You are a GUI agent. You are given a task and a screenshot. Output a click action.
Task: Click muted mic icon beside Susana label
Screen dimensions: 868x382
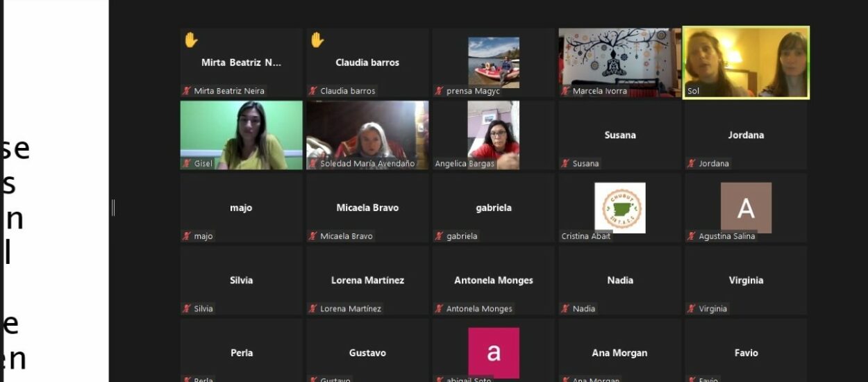coord(566,164)
